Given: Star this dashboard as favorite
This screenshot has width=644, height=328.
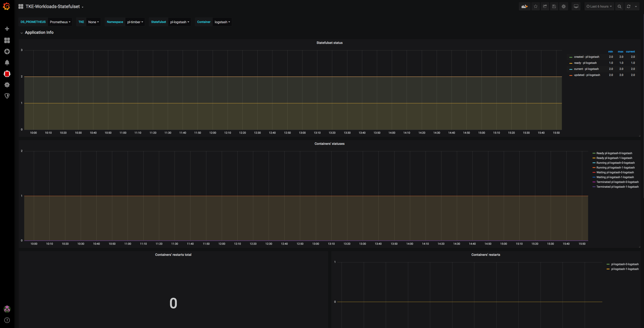Looking at the screenshot, I should tap(536, 7).
